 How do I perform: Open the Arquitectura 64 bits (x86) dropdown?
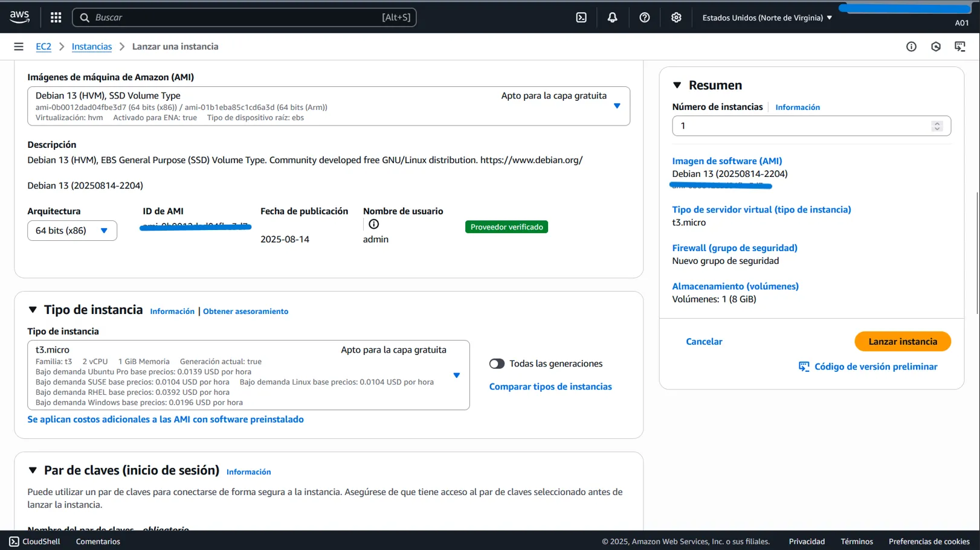72,231
